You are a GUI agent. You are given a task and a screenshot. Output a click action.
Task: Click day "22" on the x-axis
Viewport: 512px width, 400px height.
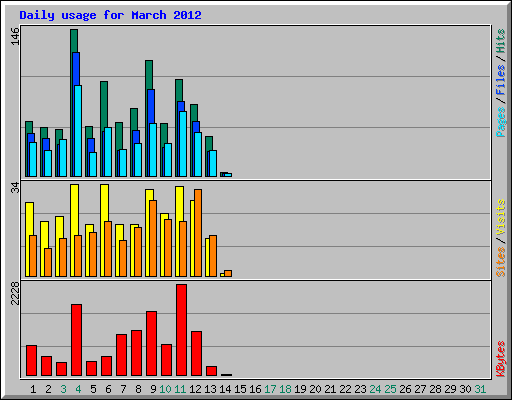pos(345,389)
